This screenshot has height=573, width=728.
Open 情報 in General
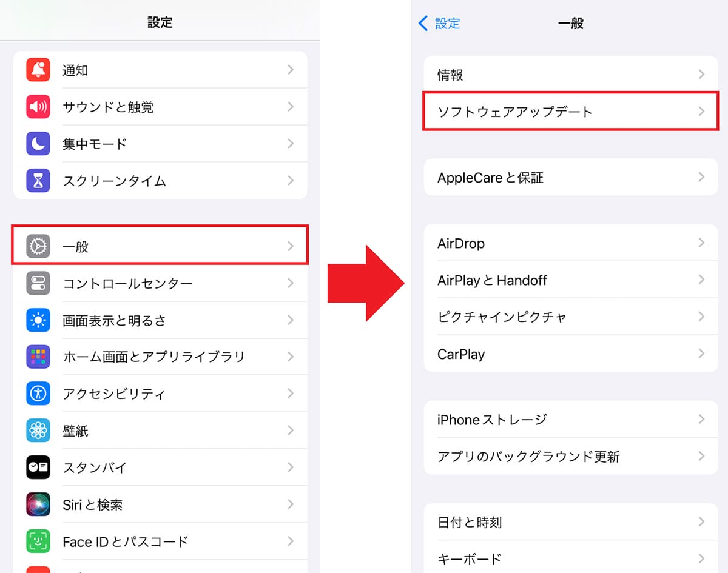click(571, 75)
